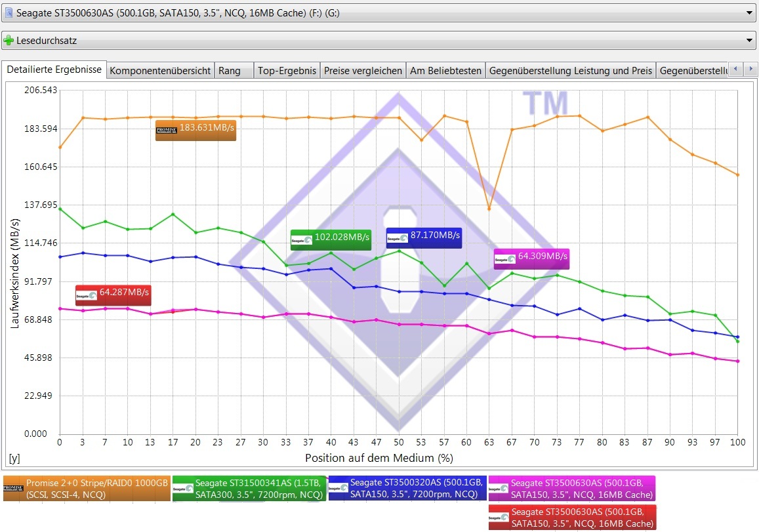Screen dimensions: 759x532
Task: Open the Komponentenübersicht tab
Action: [x=160, y=71]
